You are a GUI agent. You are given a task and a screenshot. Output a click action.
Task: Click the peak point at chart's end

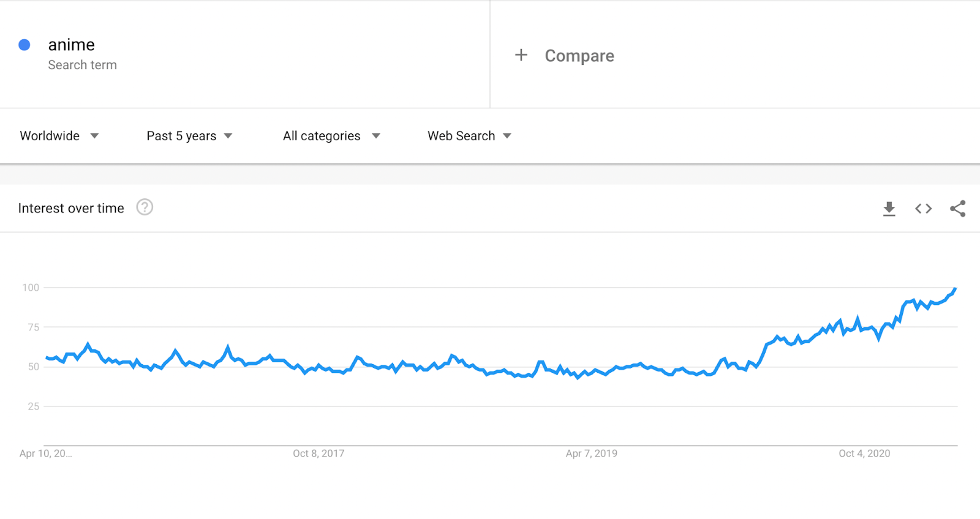click(x=954, y=289)
